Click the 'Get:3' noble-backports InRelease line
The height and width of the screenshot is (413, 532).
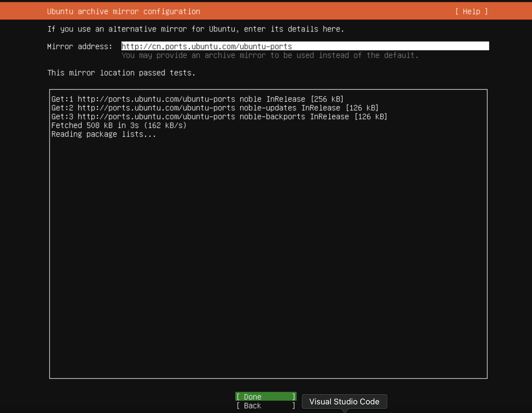pyautogui.click(x=219, y=117)
